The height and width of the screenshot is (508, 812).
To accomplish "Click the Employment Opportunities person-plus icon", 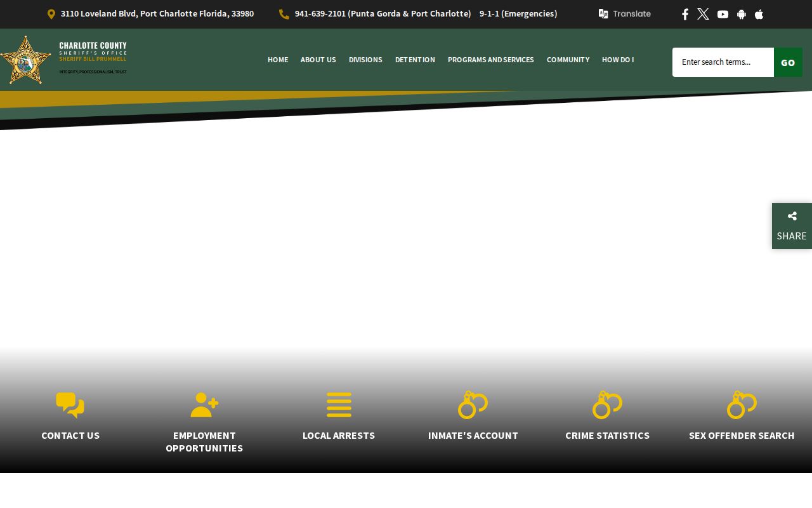I will 204,405.
